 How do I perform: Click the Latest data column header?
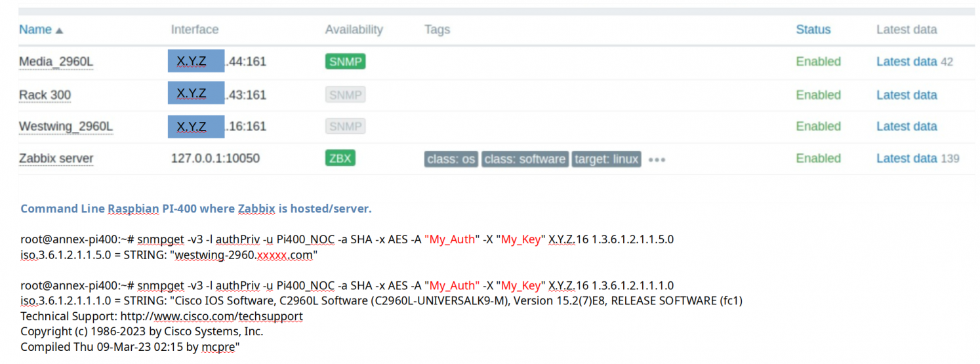click(x=907, y=30)
